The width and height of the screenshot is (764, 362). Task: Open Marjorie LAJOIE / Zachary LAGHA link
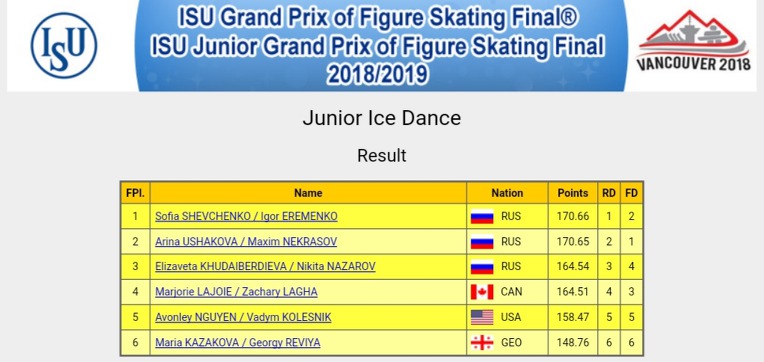point(236,292)
